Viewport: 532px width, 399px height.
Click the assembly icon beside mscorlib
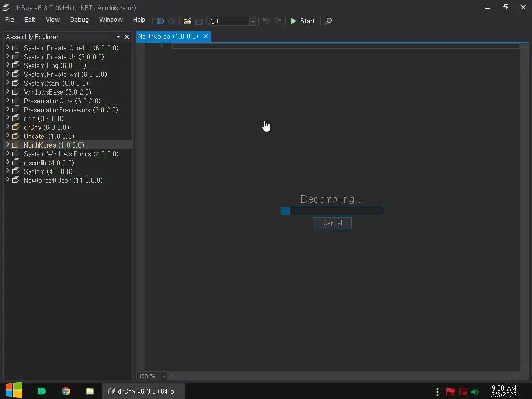click(16, 163)
